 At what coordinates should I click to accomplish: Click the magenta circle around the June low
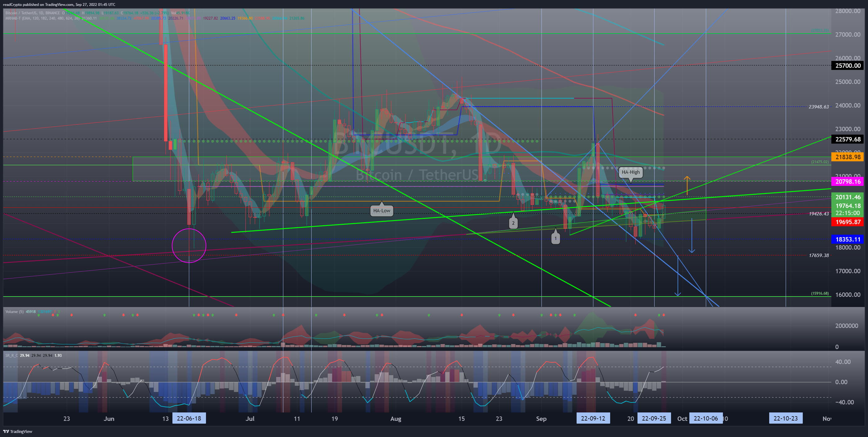189,246
